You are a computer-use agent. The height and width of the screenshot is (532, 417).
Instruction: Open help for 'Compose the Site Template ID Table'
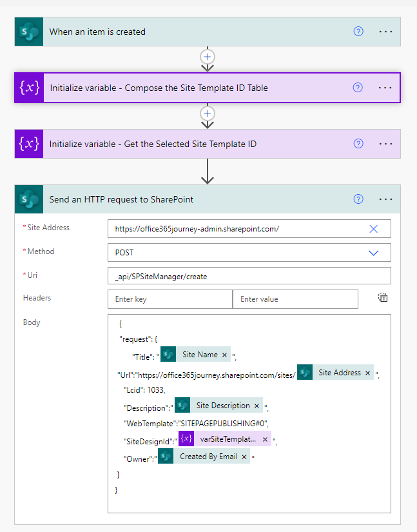(x=358, y=88)
